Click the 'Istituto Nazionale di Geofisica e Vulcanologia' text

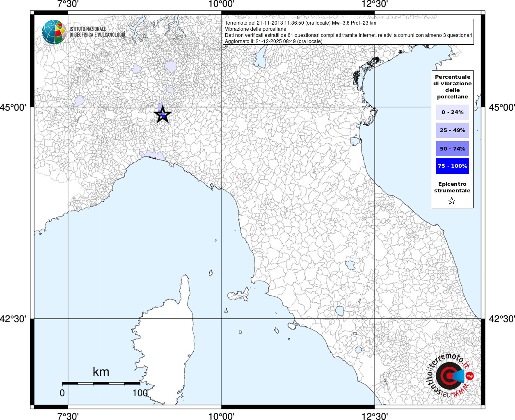(98, 32)
